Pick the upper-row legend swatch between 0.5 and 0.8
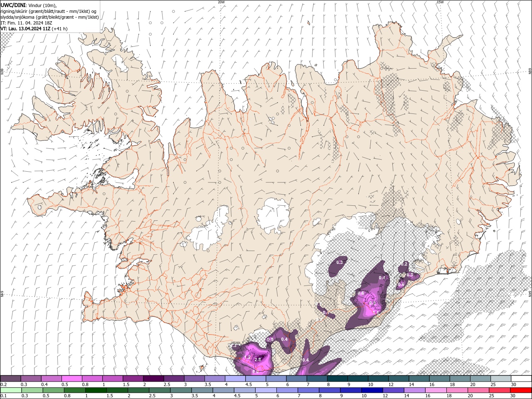532x399 pixels. point(71,379)
